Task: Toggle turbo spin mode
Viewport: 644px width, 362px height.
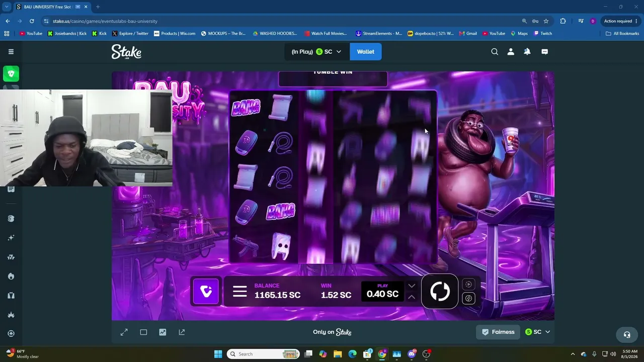Action: pyautogui.click(x=468, y=298)
